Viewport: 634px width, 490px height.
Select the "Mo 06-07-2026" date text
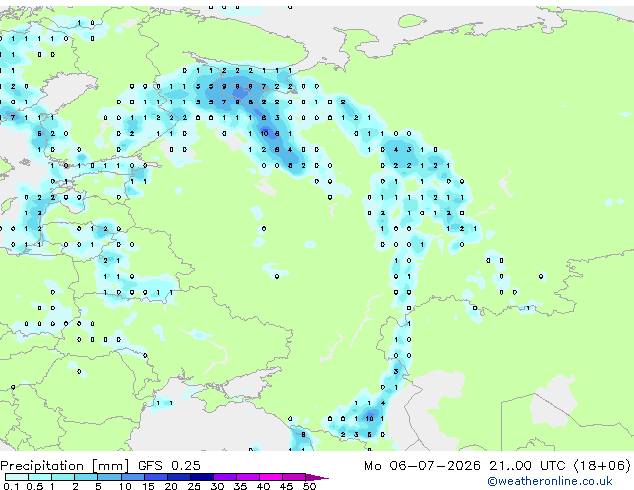pyautogui.click(x=422, y=466)
